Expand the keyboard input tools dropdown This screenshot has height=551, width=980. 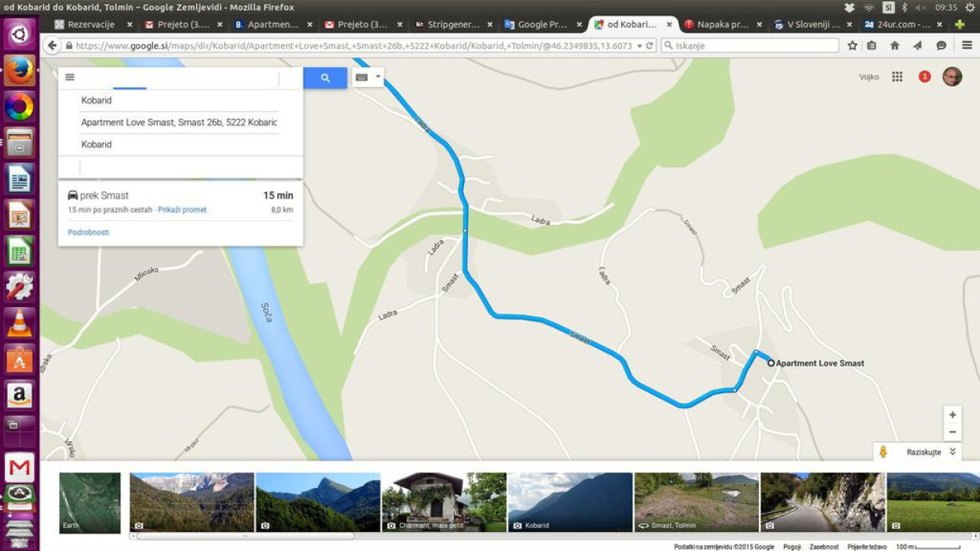tap(368, 77)
